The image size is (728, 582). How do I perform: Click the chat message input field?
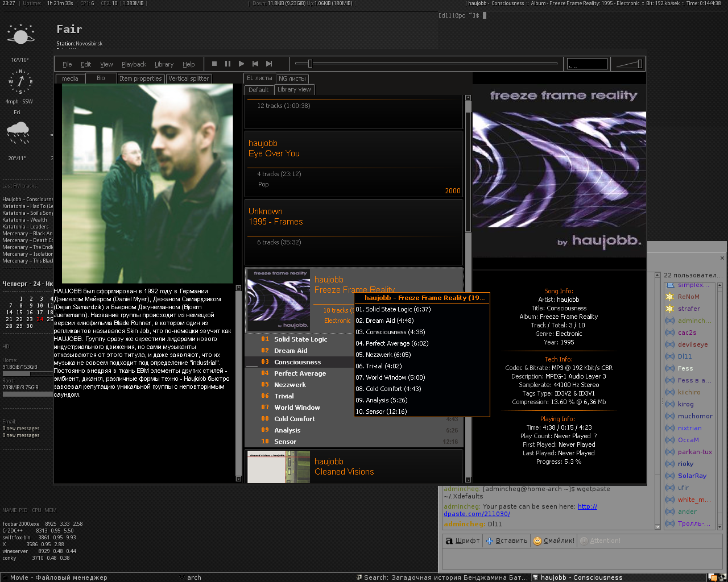[582, 558]
